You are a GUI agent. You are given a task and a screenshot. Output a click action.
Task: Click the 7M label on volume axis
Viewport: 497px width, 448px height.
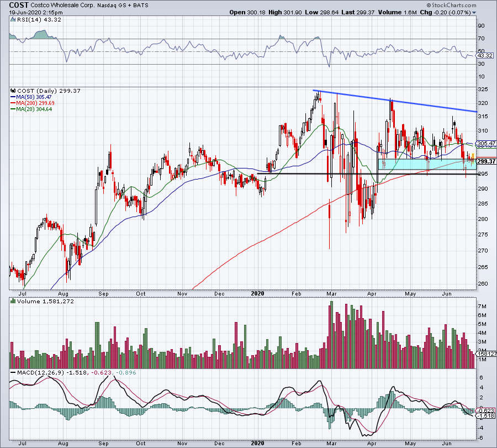coord(482,306)
